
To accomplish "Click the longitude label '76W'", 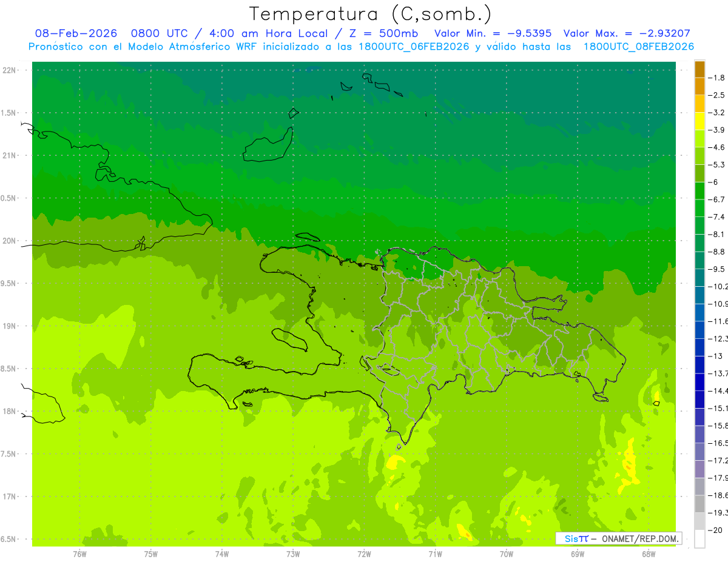I will click(79, 554).
